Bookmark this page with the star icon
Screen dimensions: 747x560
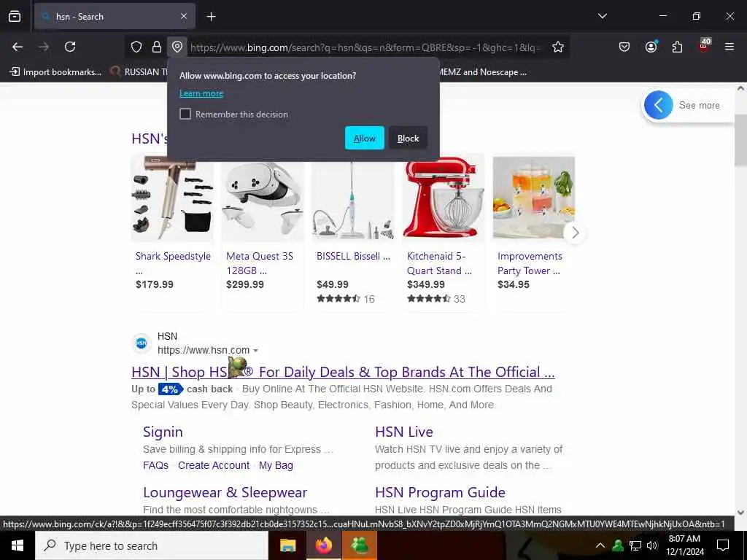558,47
